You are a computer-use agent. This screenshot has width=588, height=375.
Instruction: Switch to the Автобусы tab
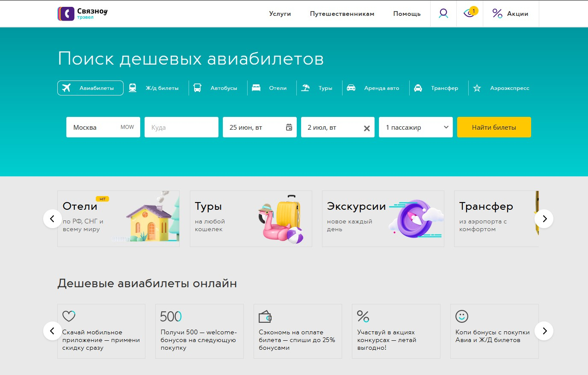197,88
